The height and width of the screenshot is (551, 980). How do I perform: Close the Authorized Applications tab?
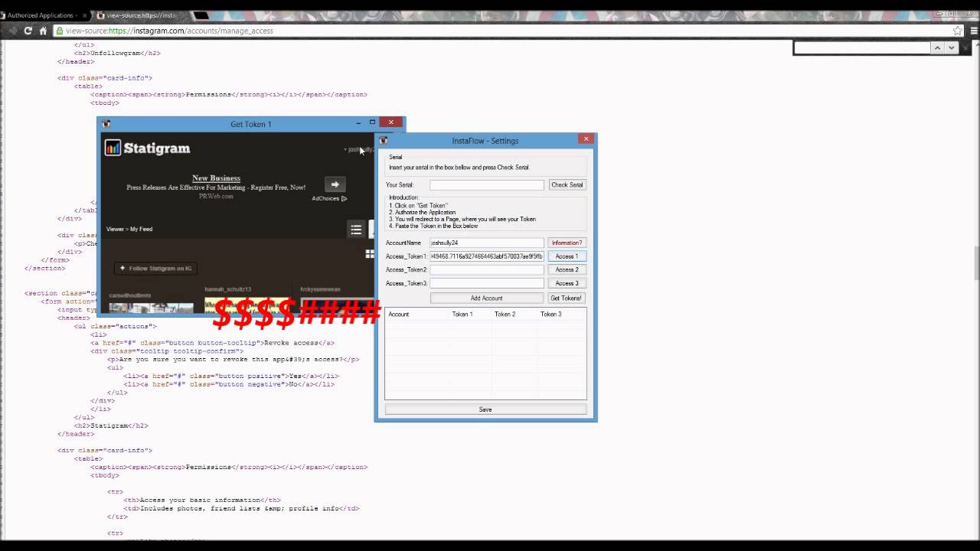tap(85, 15)
